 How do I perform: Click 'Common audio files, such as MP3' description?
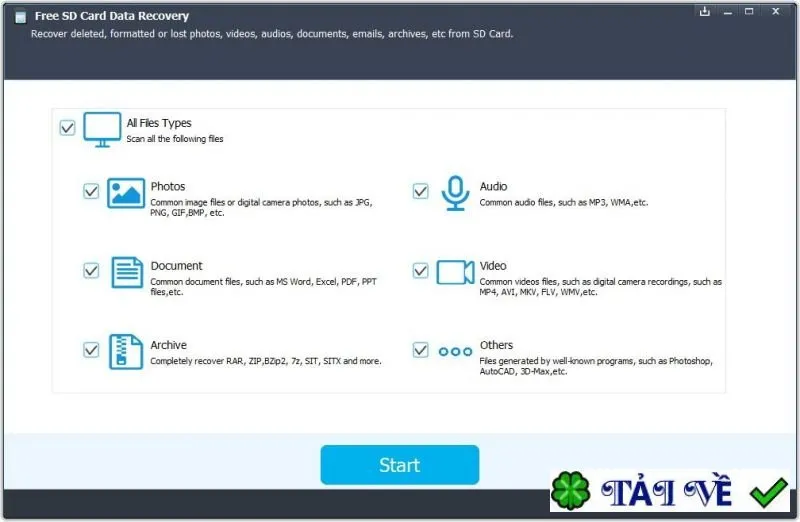point(564,203)
